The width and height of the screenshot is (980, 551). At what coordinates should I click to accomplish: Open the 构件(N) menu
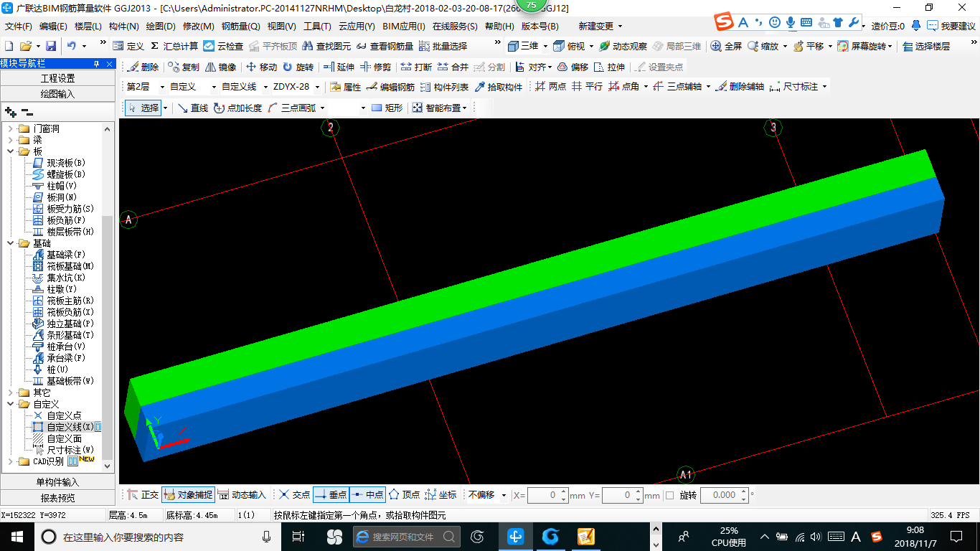[x=123, y=27]
